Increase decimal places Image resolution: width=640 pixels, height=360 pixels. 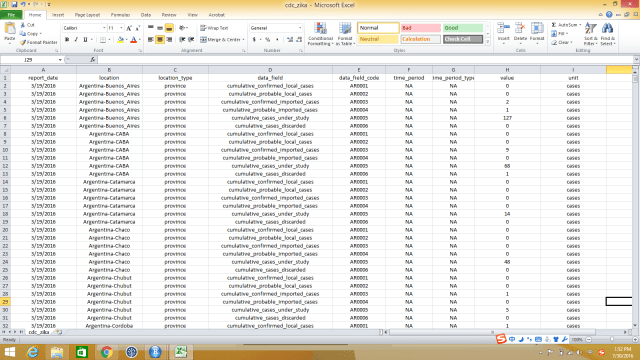[290, 40]
